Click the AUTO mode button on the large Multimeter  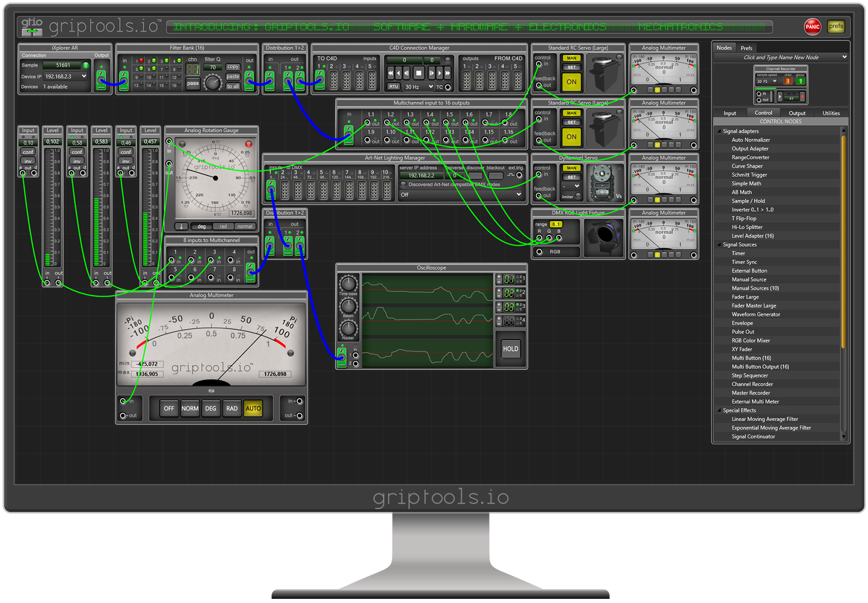point(253,409)
